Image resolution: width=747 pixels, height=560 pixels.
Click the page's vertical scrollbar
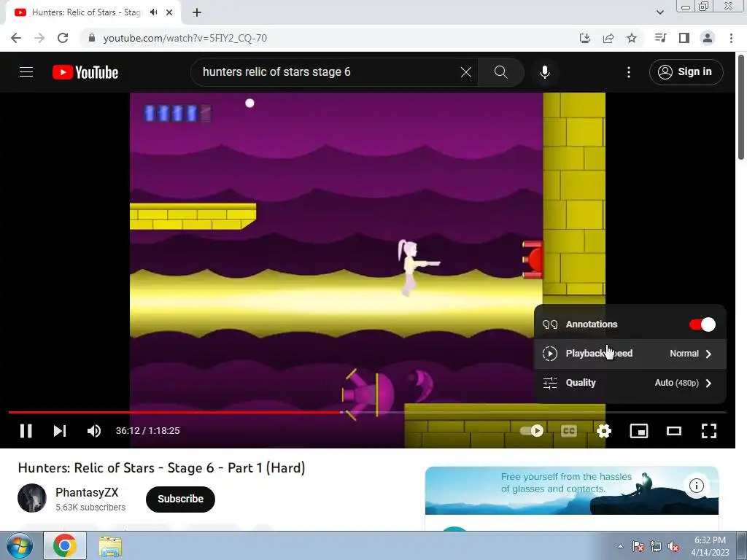point(741,108)
